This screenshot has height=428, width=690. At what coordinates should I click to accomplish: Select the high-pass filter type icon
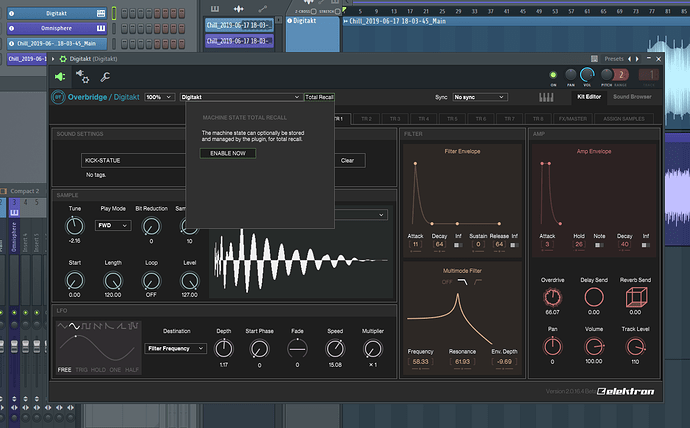(478, 282)
